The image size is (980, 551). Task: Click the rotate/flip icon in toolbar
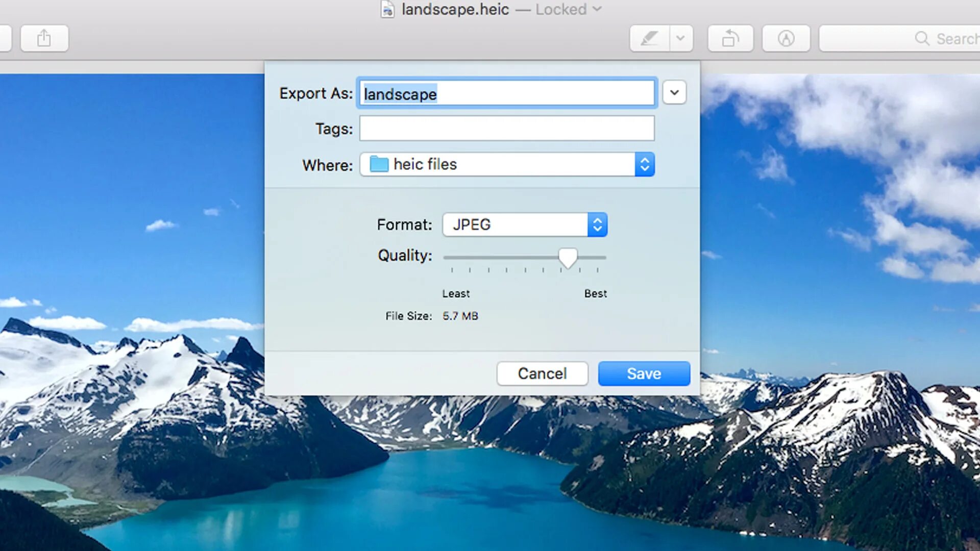(730, 38)
